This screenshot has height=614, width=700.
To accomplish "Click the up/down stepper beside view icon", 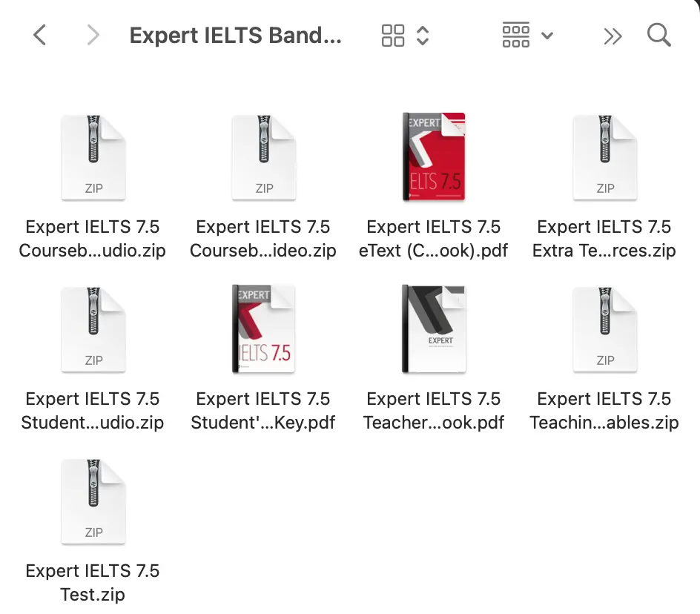I will (x=423, y=35).
